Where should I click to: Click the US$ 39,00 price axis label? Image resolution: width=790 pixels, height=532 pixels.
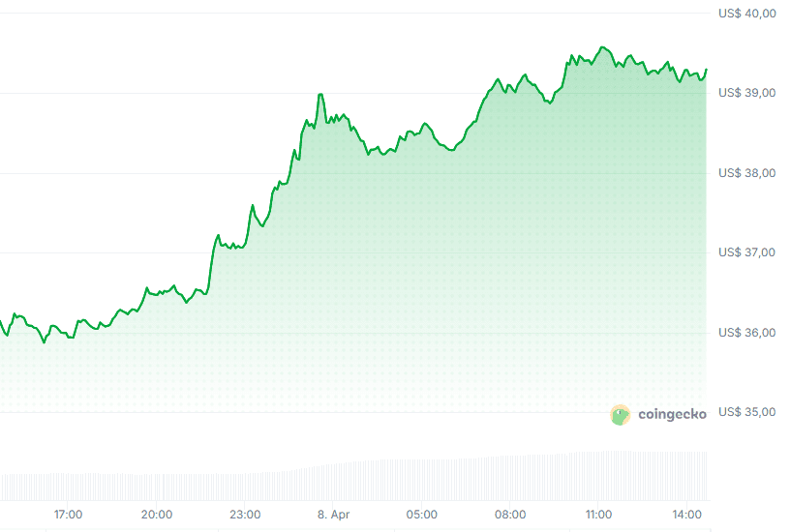click(746, 93)
